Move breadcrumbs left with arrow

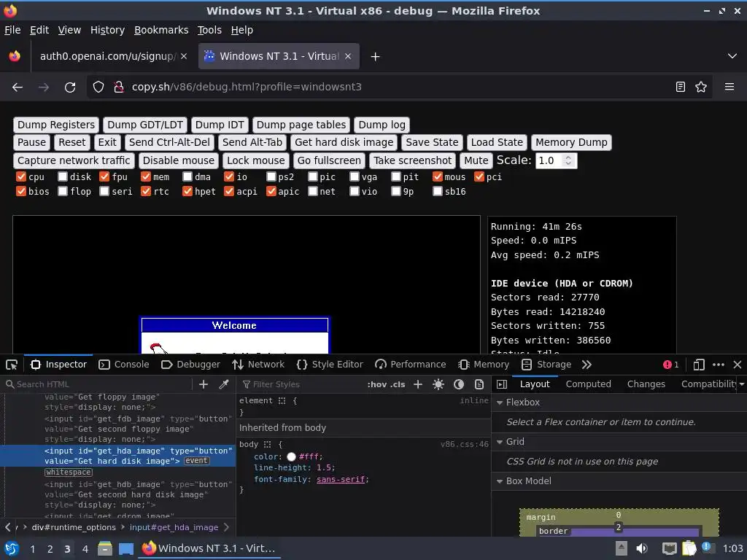[x=7, y=527]
